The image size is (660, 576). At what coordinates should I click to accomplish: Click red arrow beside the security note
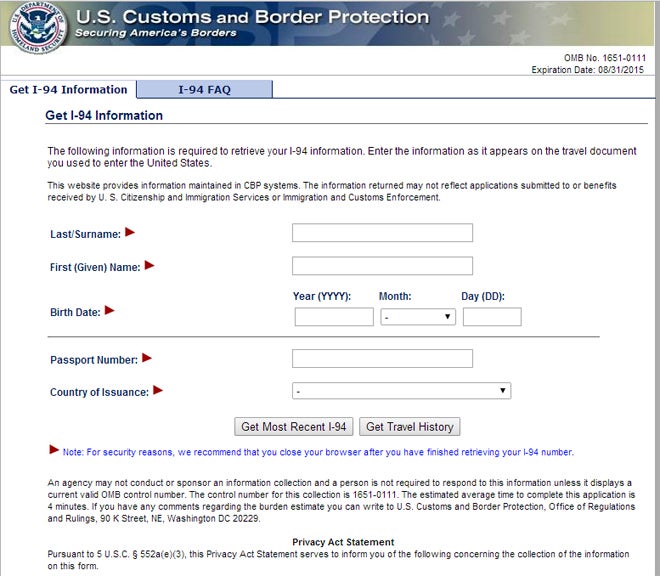coord(54,450)
